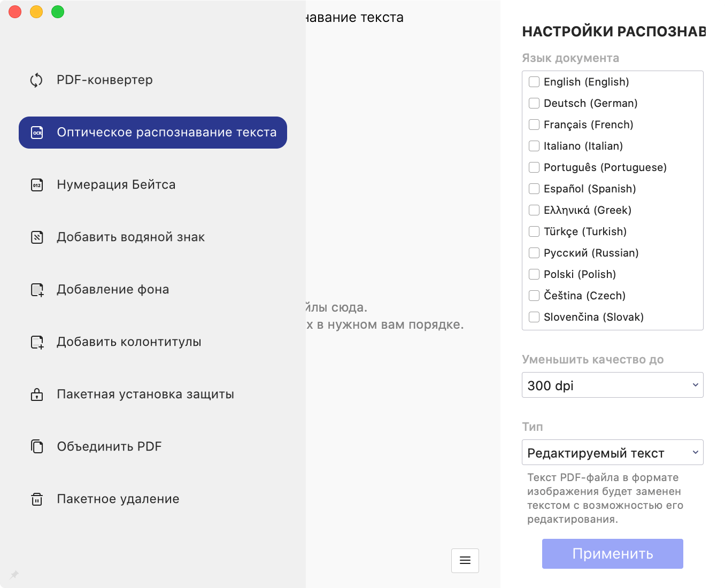
Task: Click the icon beside Добавить колонтитулы
Action: coord(37,342)
